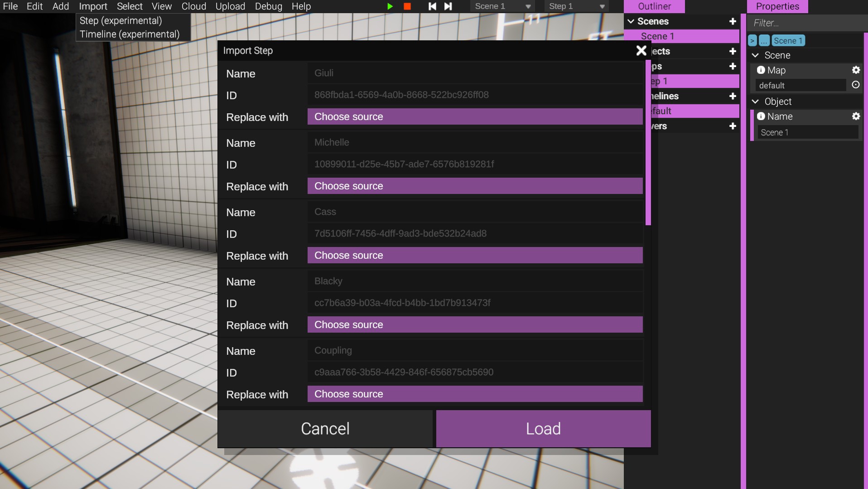
Task: Cancel the Import Step dialog
Action: tap(325, 429)
